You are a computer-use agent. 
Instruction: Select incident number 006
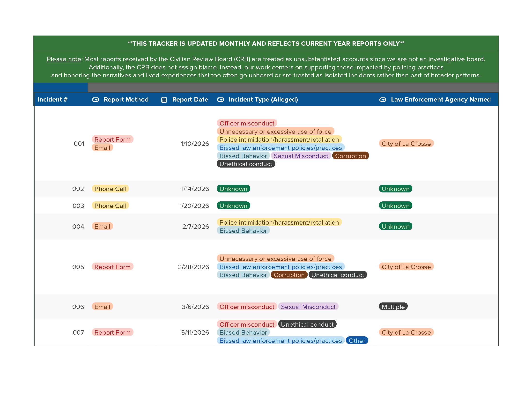pos(78,307)
